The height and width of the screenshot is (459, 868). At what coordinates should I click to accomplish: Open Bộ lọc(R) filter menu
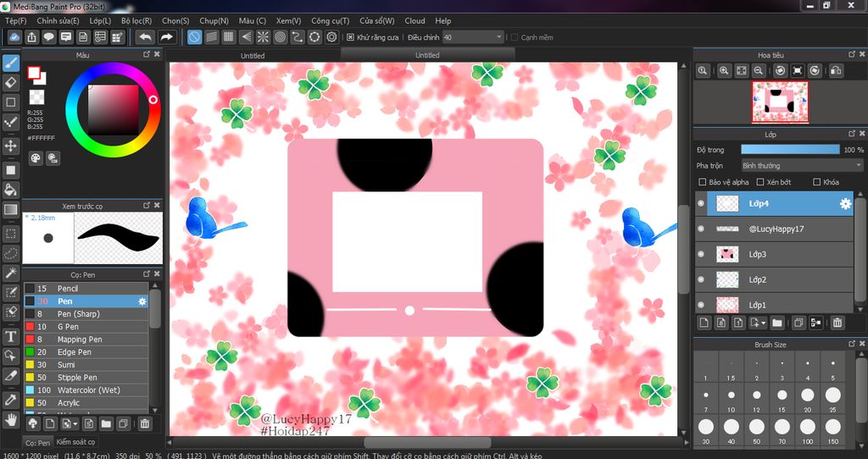point(136,21)
